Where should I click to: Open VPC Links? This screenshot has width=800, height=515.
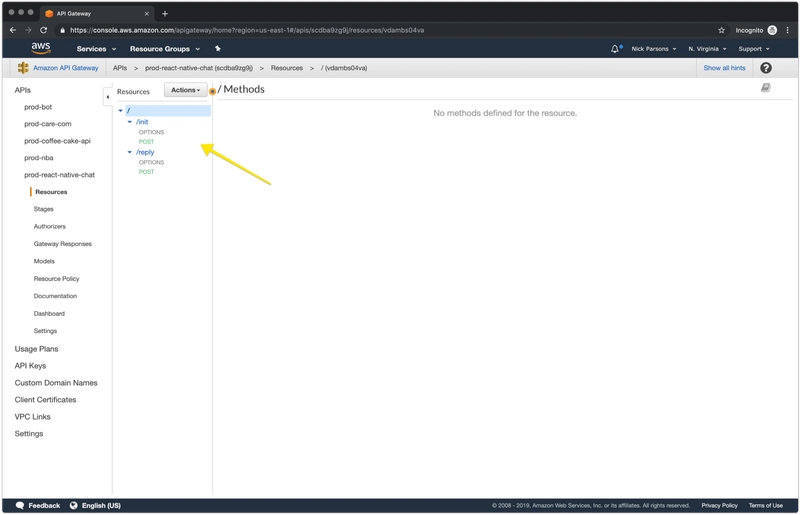point(33,416)
